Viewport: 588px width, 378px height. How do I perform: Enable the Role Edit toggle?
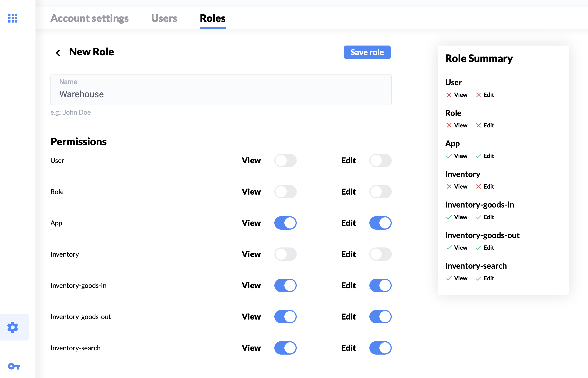[380, 192]
